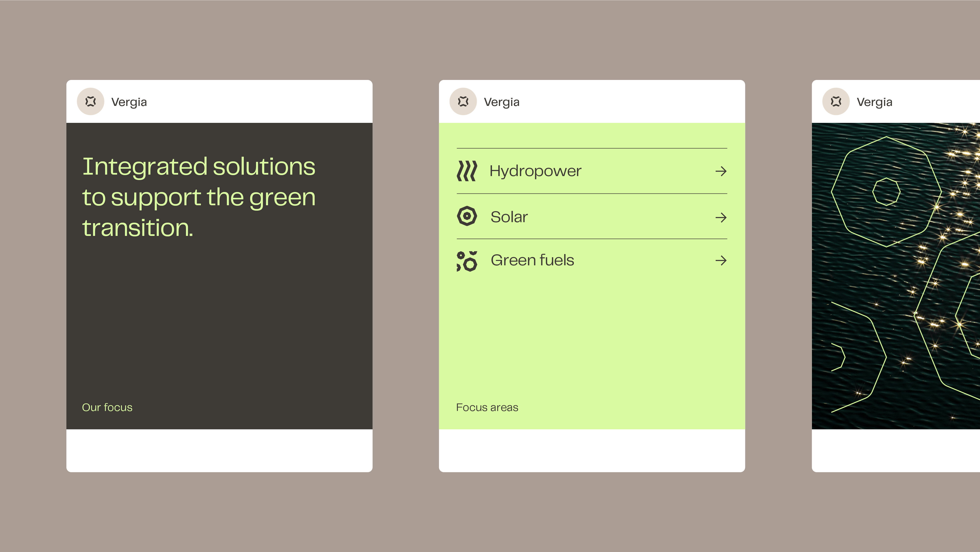
Task: Select the dark water photo with octagon lines
Action: (896, 276)
